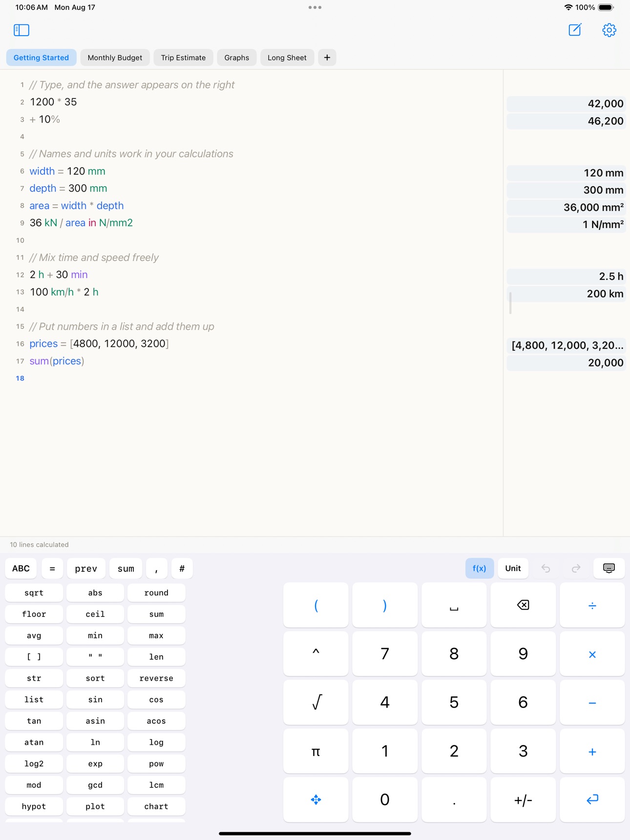Open settings gear icon

pyautogui.click(x=609, y=30)
